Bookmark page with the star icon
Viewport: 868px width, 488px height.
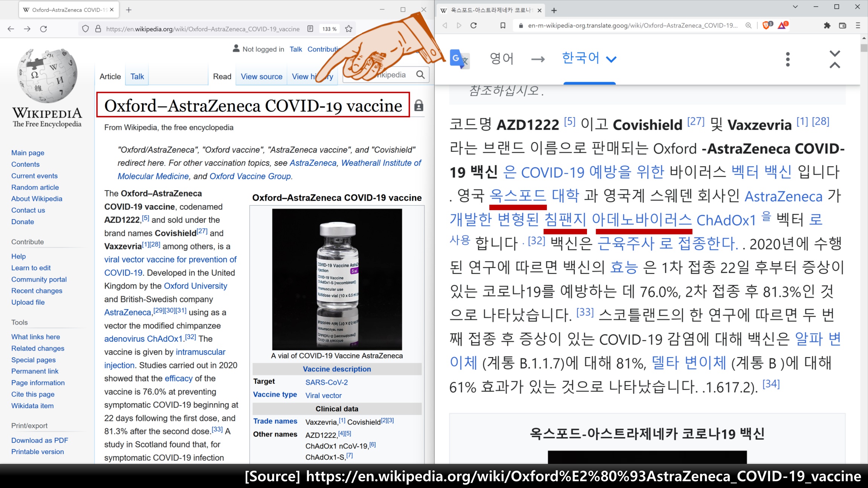[x=349, y=29]
